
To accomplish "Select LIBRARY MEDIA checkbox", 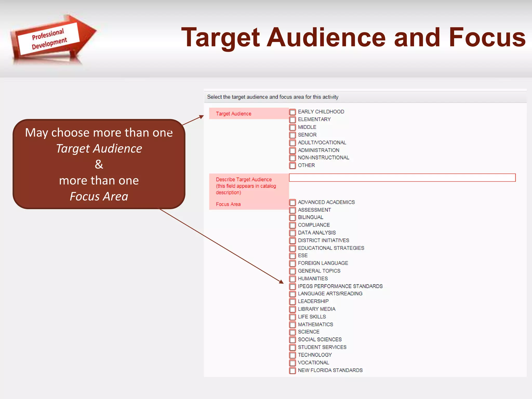I will (x=292, y=309).
